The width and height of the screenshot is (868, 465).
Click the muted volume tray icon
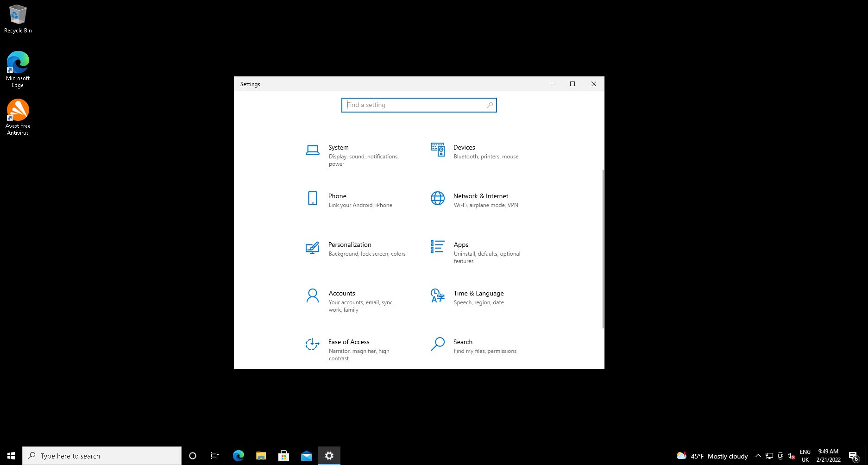(x=792, y=456)
